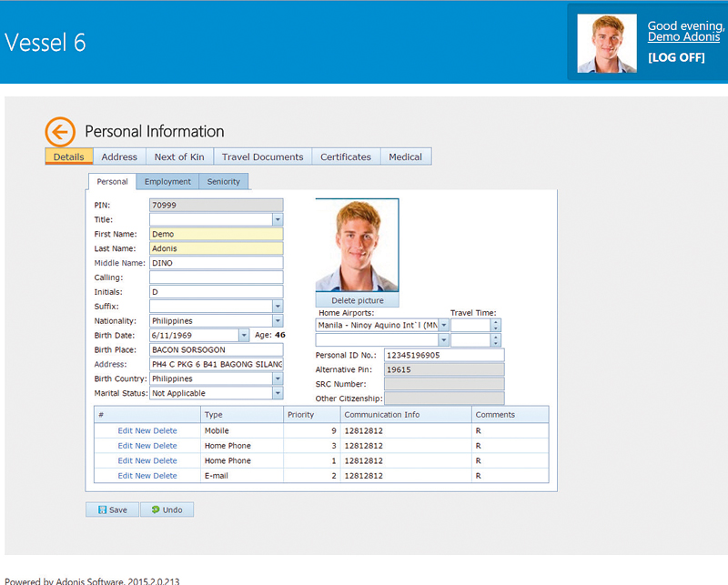
Task: Click the orange back arrow icon
Action: click(x=60, y=132)
